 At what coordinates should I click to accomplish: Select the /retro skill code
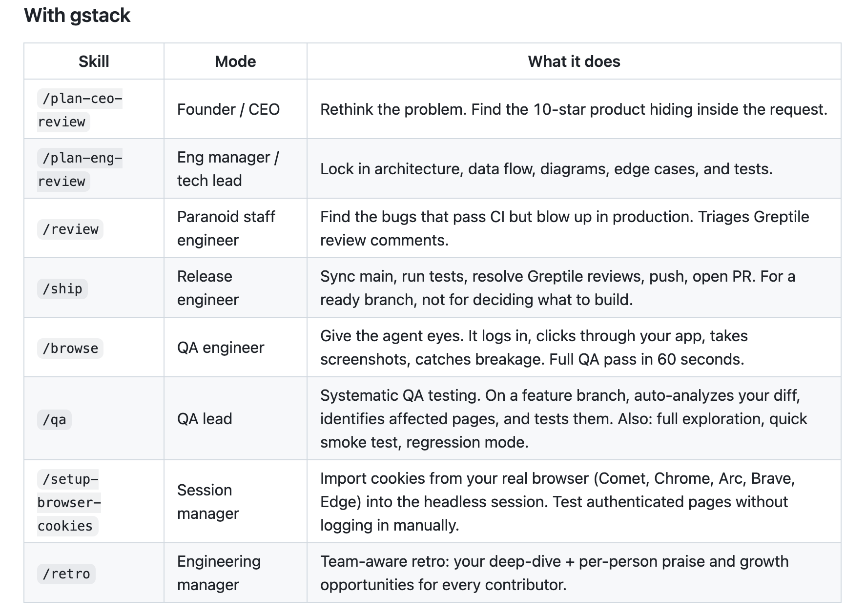click(x=66, y=574)
